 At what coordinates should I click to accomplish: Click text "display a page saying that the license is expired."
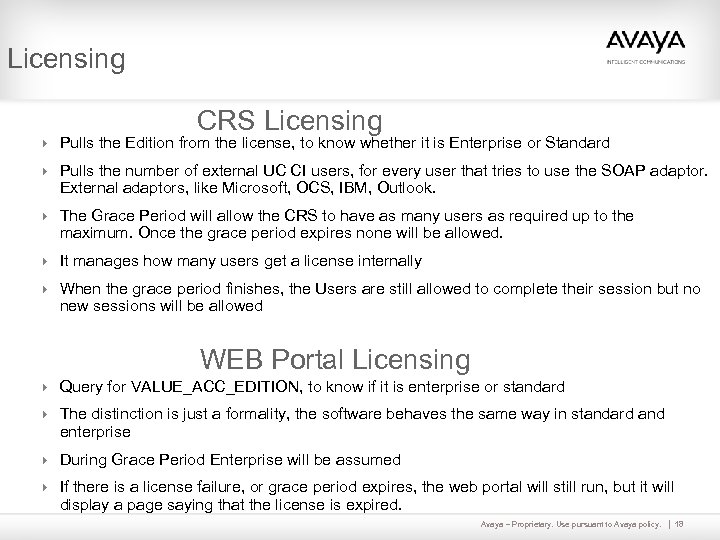231,505
